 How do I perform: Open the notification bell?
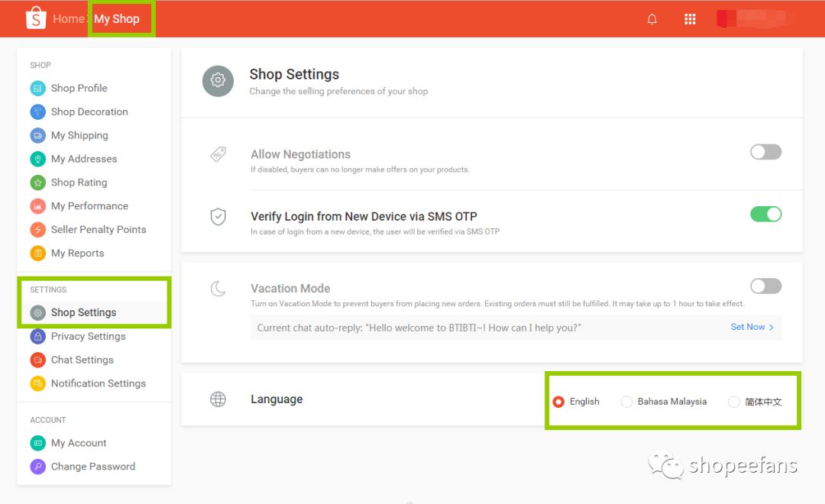[652, 19]
